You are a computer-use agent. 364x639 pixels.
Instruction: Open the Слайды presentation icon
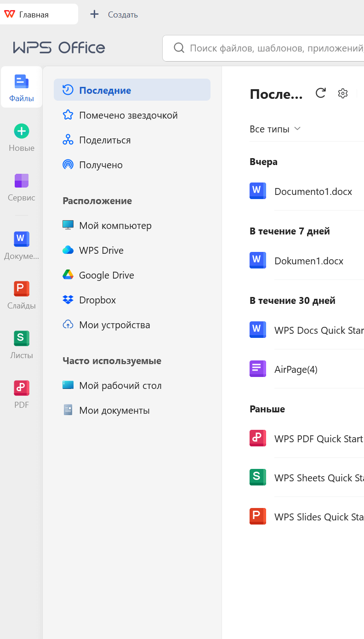pos(22,289)
